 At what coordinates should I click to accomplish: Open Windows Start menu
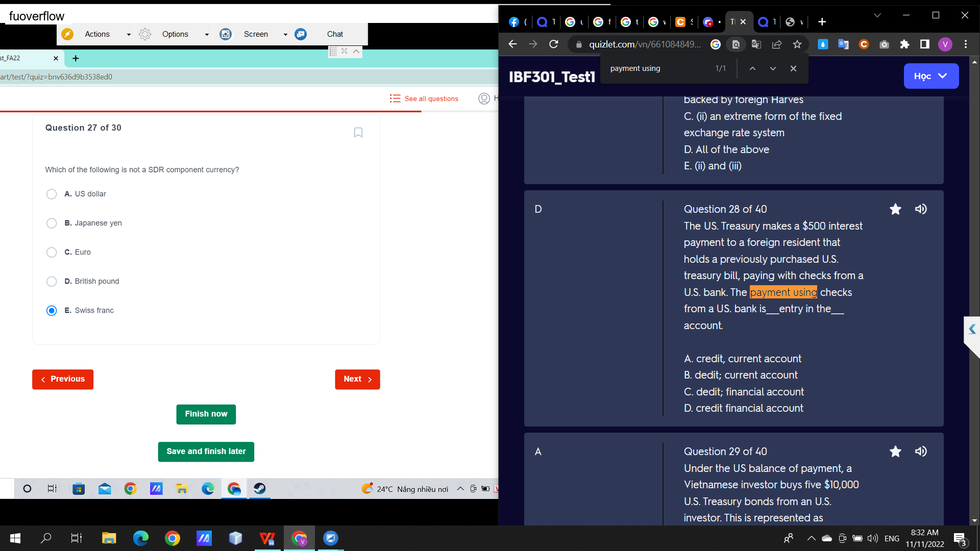click(15, 538)
